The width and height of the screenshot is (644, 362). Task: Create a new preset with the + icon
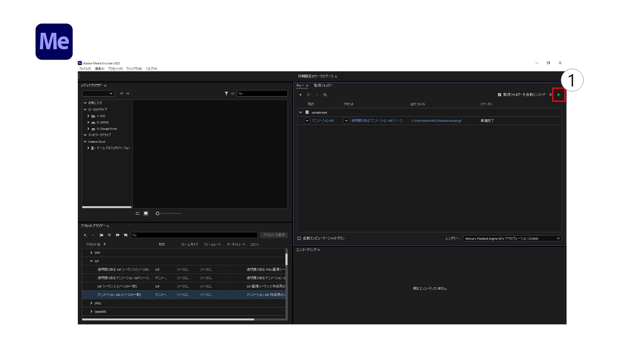coord(85,235)
